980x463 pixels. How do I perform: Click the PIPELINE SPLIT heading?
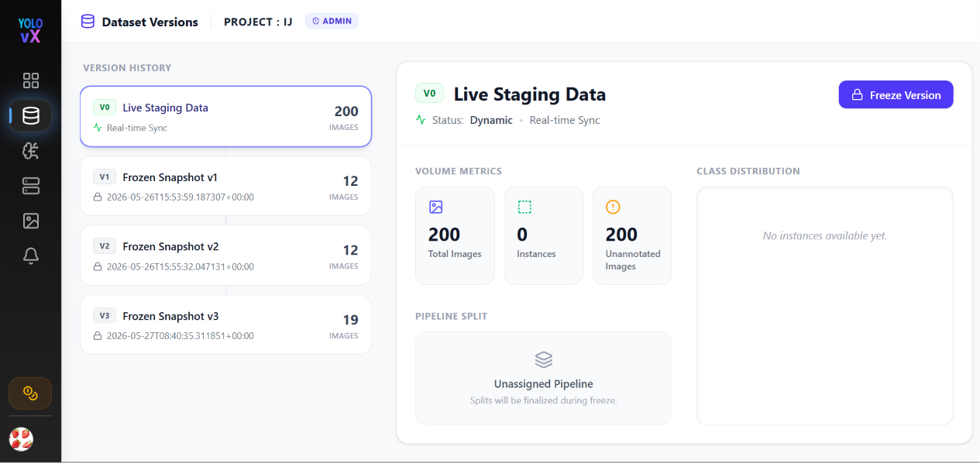click(452, 316)
